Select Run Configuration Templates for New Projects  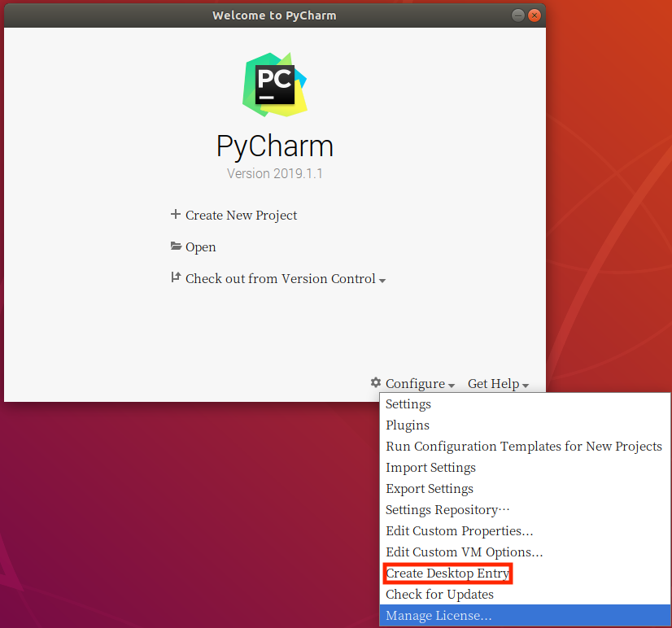coord(525,447)
